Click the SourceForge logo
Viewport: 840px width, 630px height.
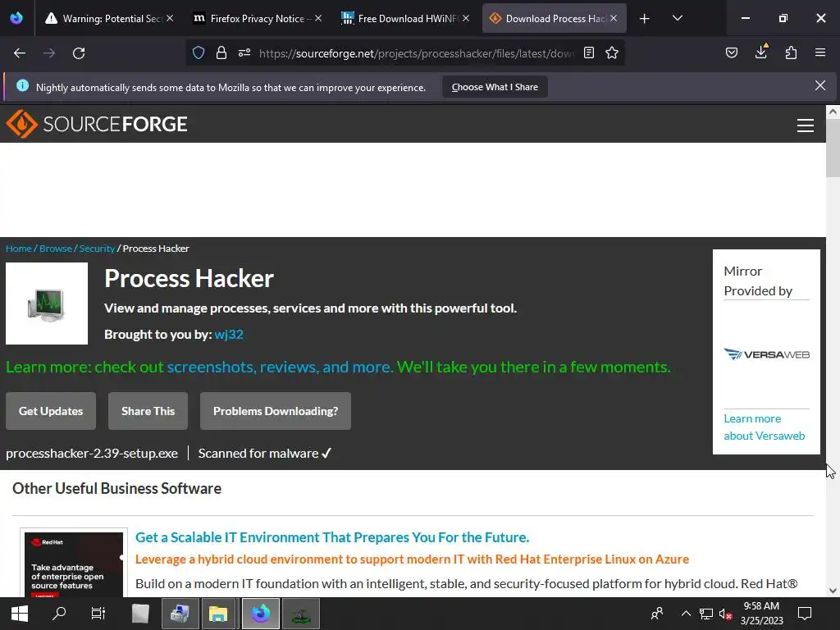97,124
